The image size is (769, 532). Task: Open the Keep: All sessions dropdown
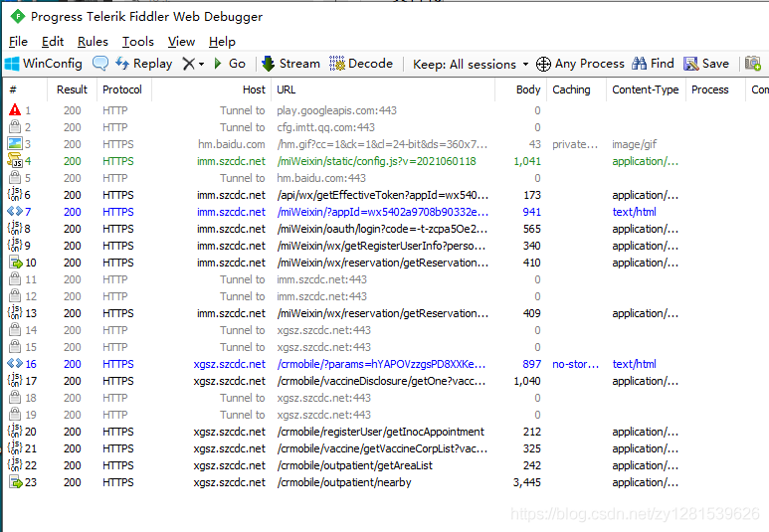click(x=471, y=65)
